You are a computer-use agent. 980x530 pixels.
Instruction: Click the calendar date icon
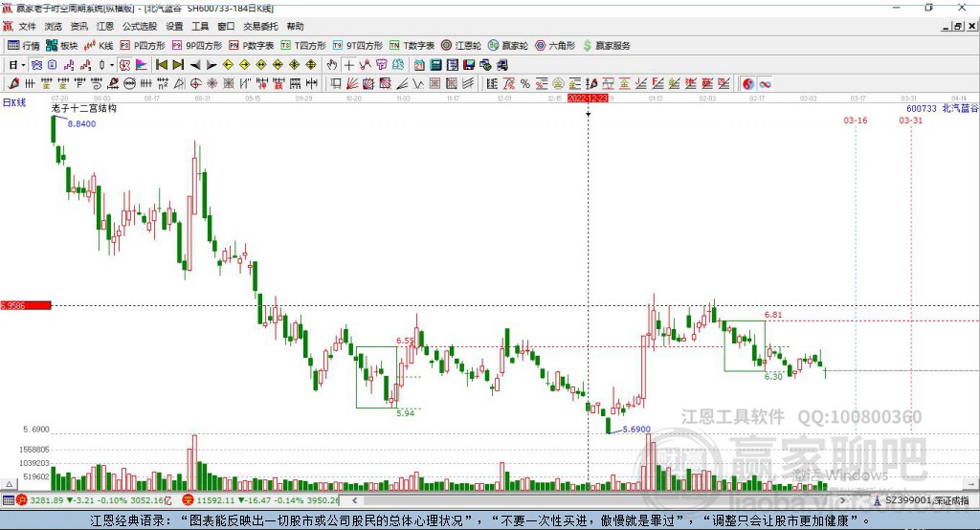pos(419,65)
